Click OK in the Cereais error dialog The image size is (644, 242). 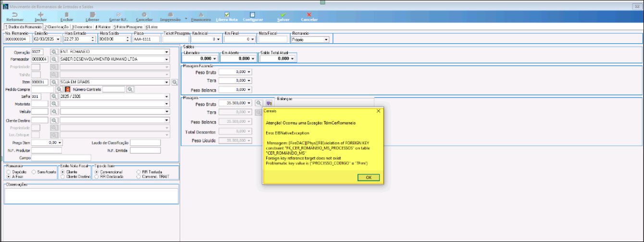369,177
